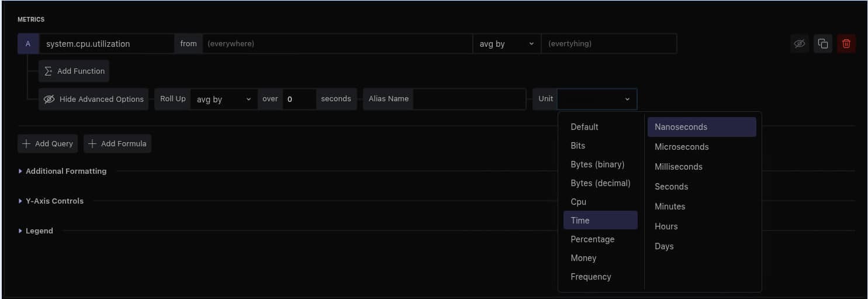This screenshot has width=868, height=299.
Task: Select Bits unit category
Action: [600, 146]
